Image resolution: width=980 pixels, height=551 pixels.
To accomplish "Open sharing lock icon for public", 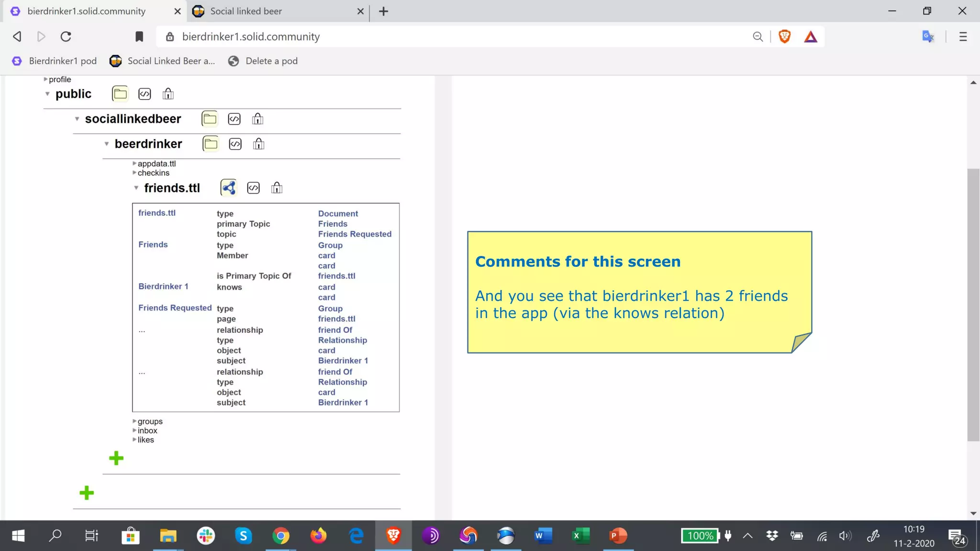I will pos(168,94).
